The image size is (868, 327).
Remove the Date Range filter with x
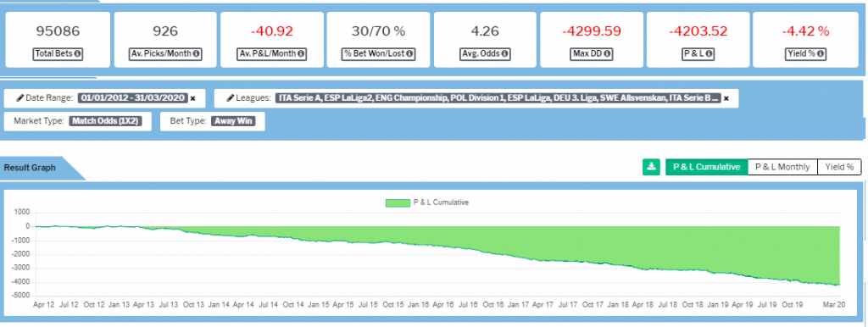[x=193, y=98]
